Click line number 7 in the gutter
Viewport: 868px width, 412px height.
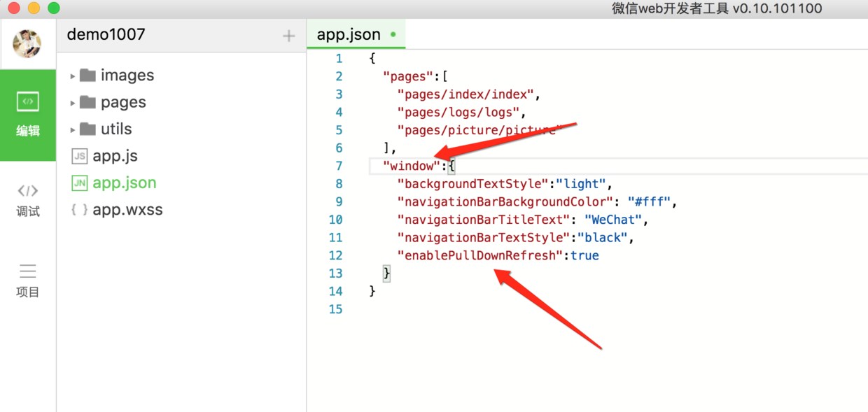point(339,166)
